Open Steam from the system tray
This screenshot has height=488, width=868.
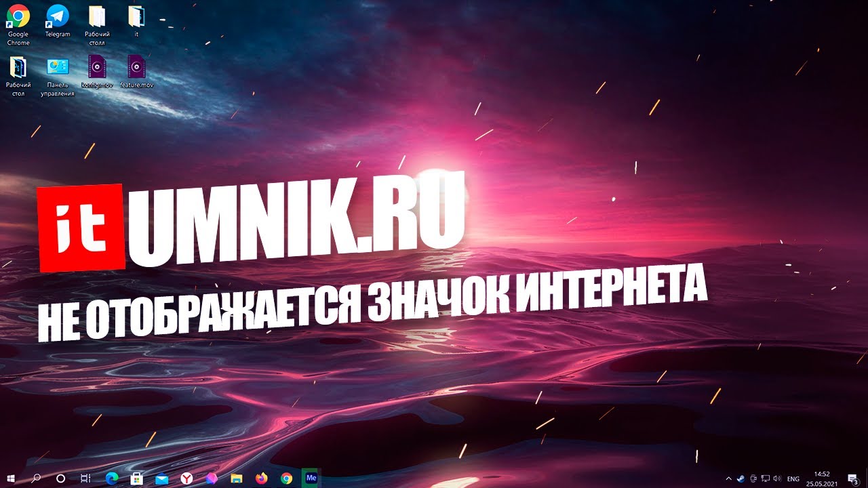click(741, 478)
